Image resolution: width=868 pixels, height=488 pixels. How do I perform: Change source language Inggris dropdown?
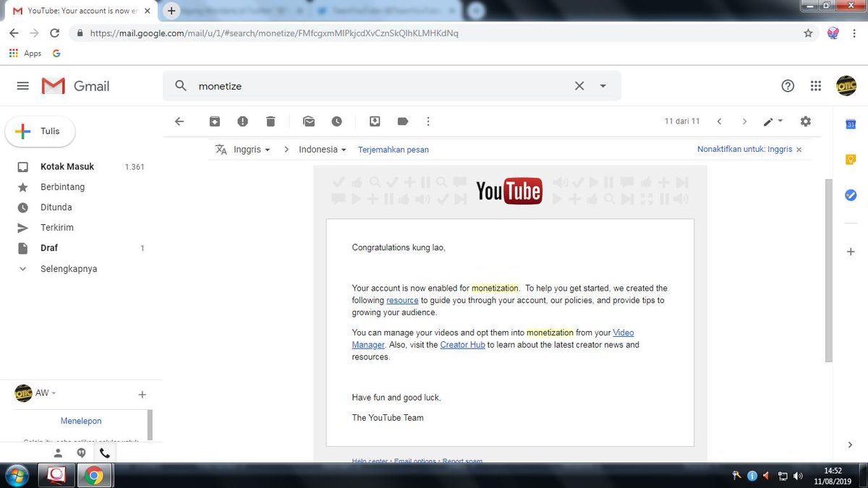(x=252, y=150)
